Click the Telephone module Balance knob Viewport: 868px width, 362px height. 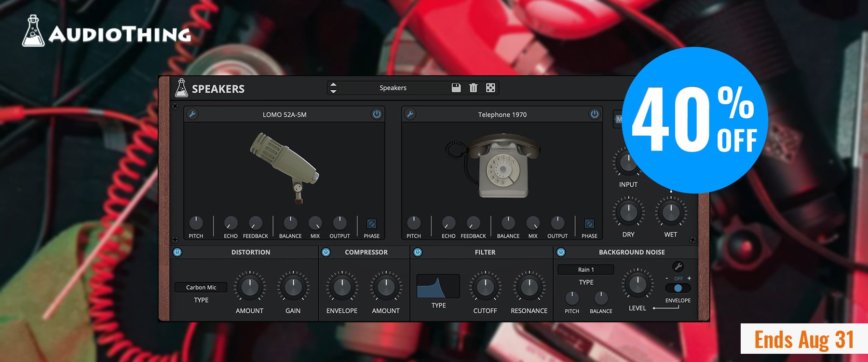508,223
